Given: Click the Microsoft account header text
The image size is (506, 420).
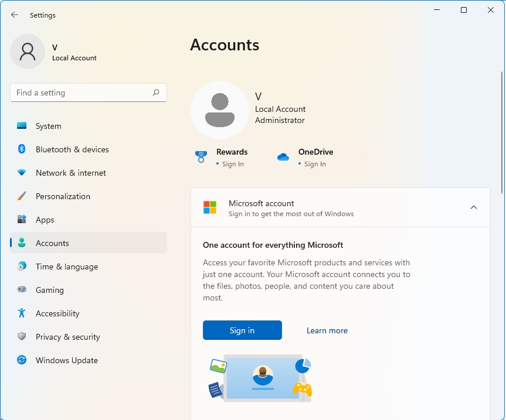Looking at the screenshot, I should [261, 203].
